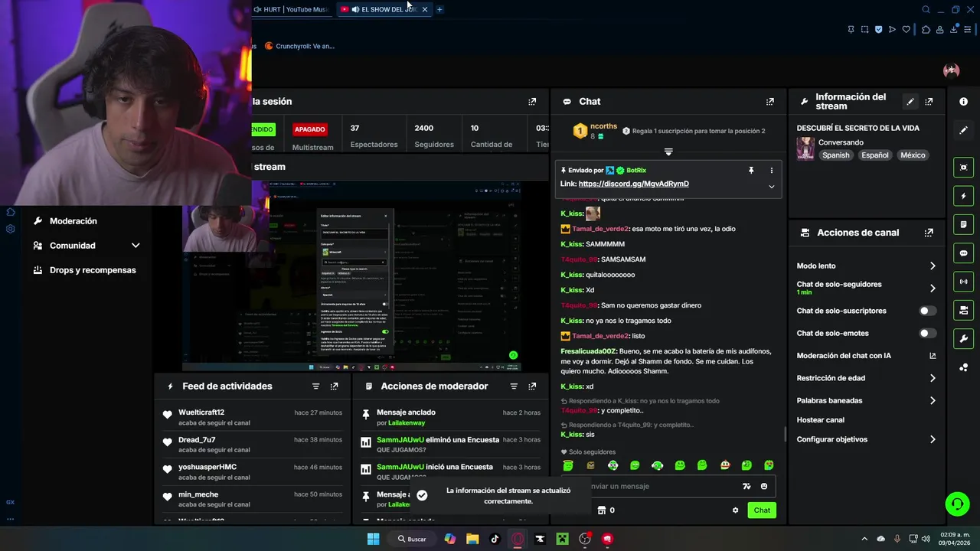
Task: Click Dread_7u7 follower entry
Action: pos(197,440)
